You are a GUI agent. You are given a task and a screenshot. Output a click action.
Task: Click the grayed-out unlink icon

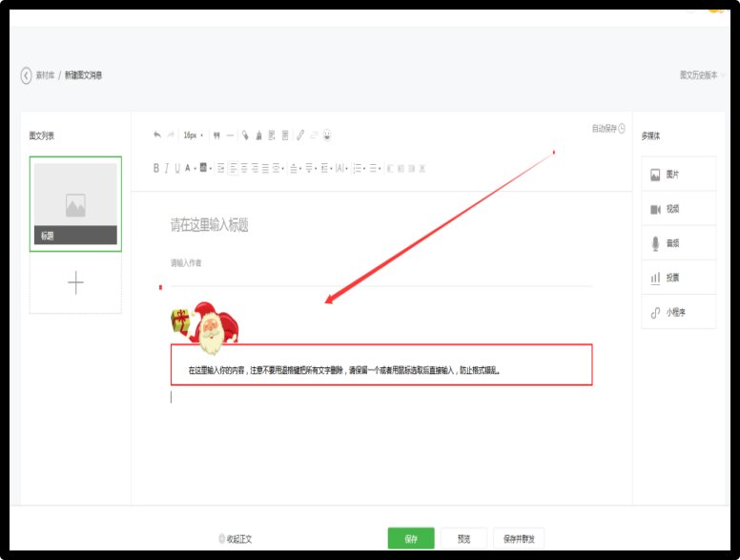pos(315,135)
